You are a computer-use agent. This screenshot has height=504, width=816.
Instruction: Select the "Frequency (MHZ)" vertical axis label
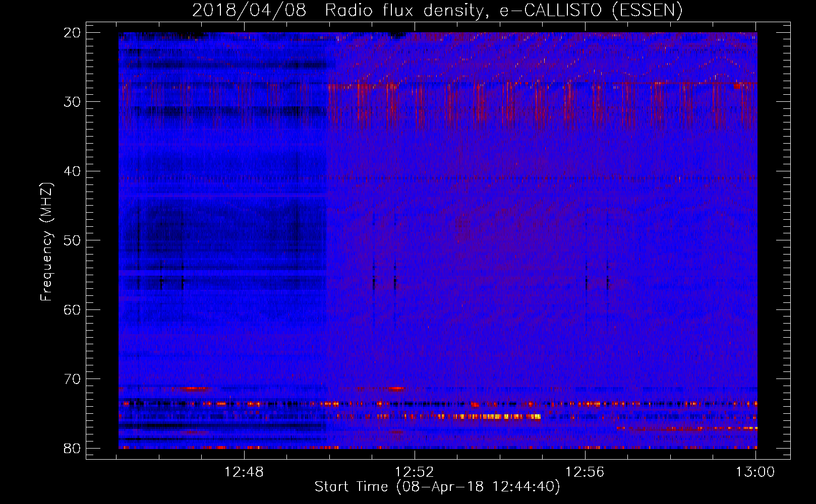point(46,241)
